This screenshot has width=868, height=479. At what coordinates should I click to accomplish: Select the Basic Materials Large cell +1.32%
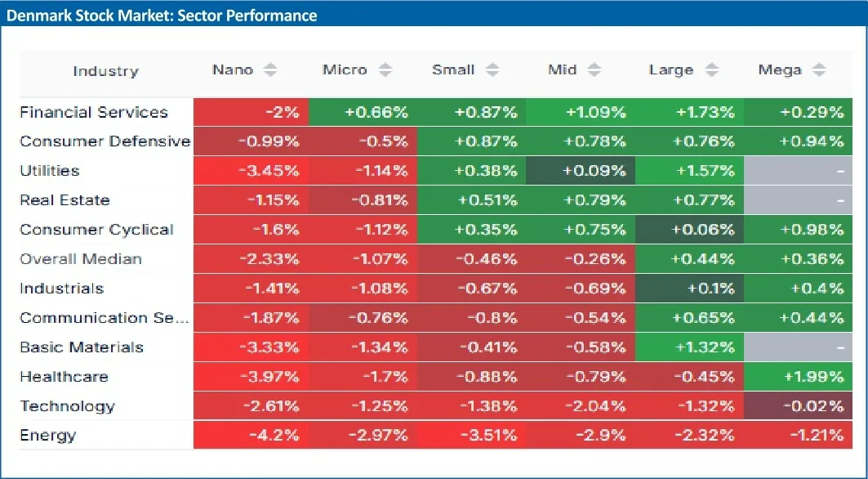(688, 347)
